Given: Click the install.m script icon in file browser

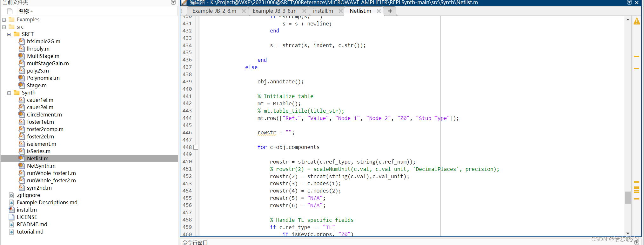Looking at the screenshot, I should (x=11, y=210).
